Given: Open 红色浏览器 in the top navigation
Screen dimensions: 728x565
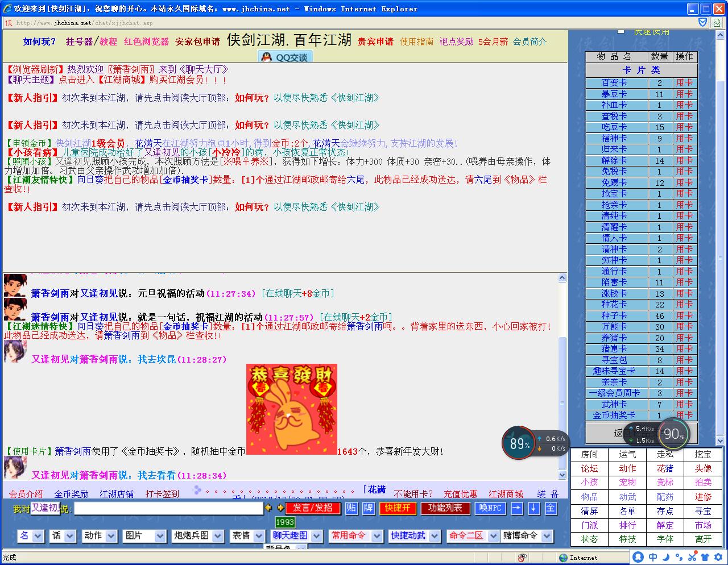Looking at the screenshot, I should [147, 41].
